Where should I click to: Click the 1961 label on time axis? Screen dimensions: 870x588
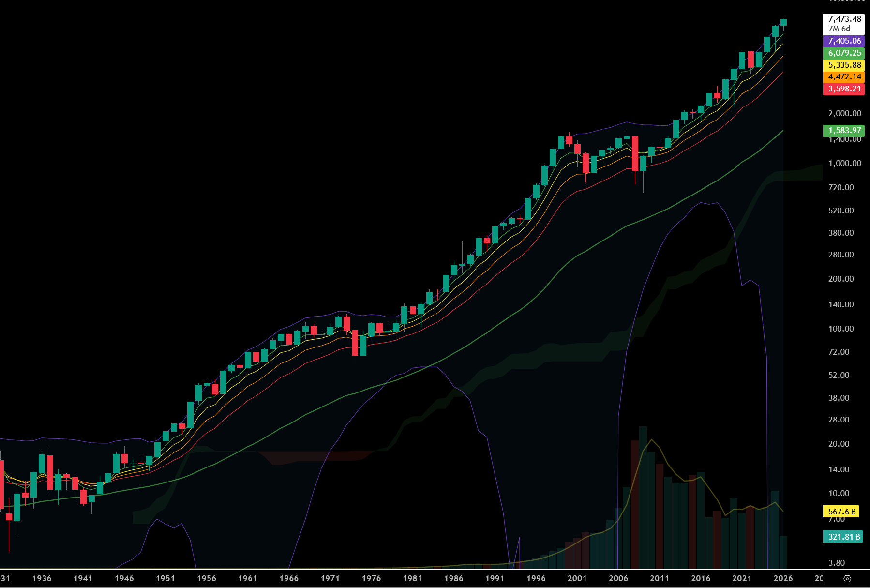248,578
